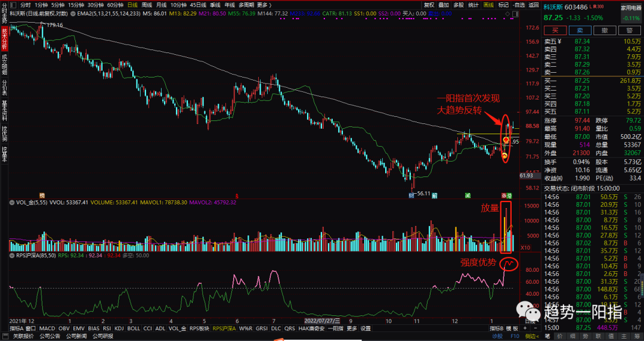644x341 pixels.
Task: Open the EMA2 indicator settings circle icon
Action: [x=73, y=14]
